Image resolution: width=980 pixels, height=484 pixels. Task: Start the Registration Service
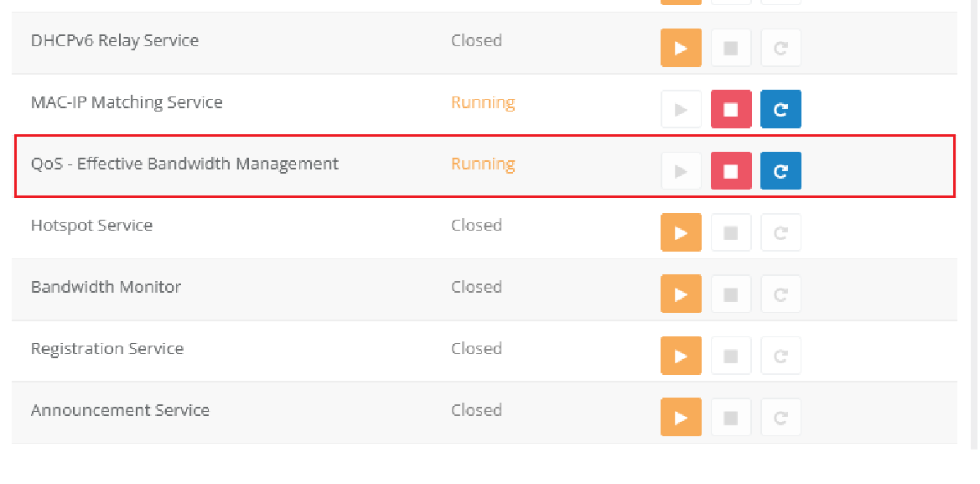[x=681, y=356]
